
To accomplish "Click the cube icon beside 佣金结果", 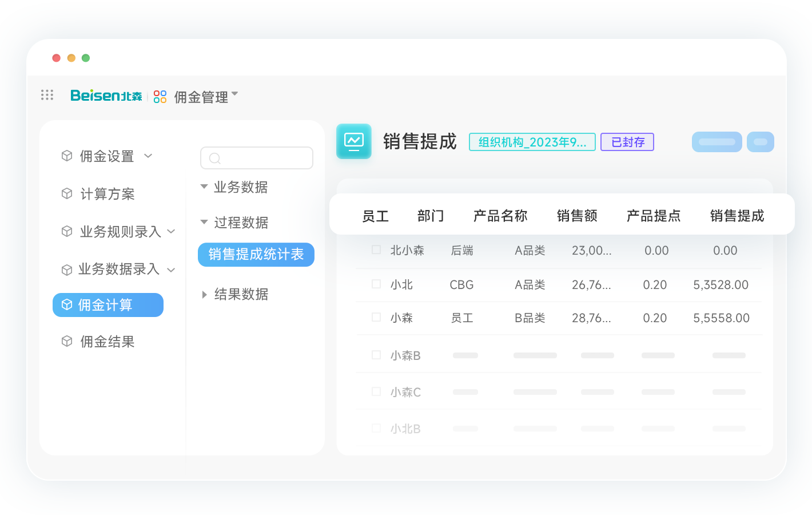I will (x=67, y=341).
